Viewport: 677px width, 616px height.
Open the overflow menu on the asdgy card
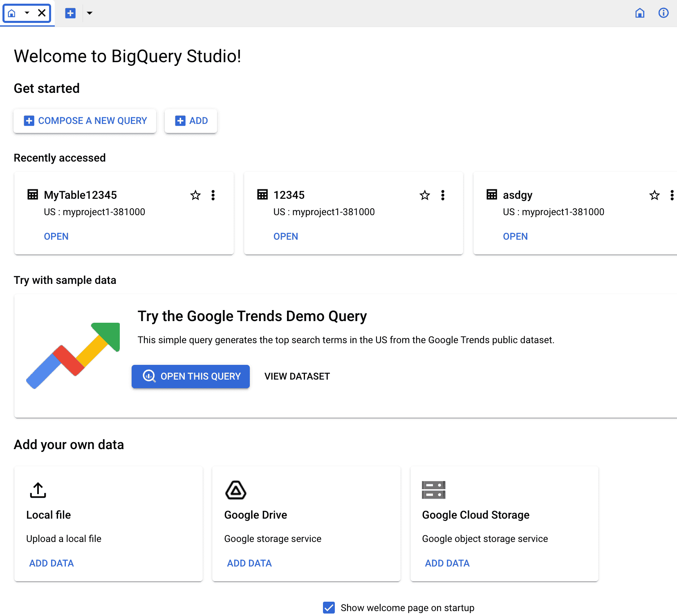673,195
